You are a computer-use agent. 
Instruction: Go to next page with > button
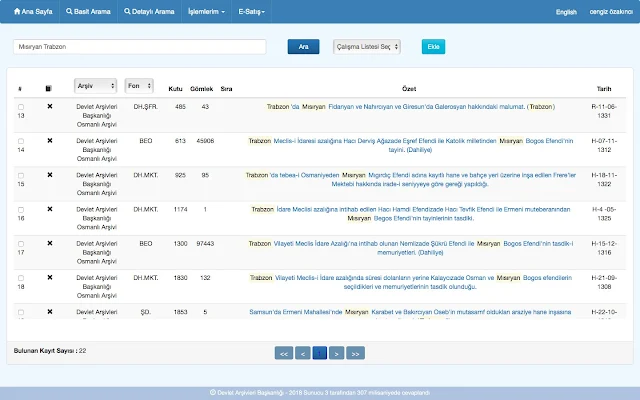click(336, 353)
